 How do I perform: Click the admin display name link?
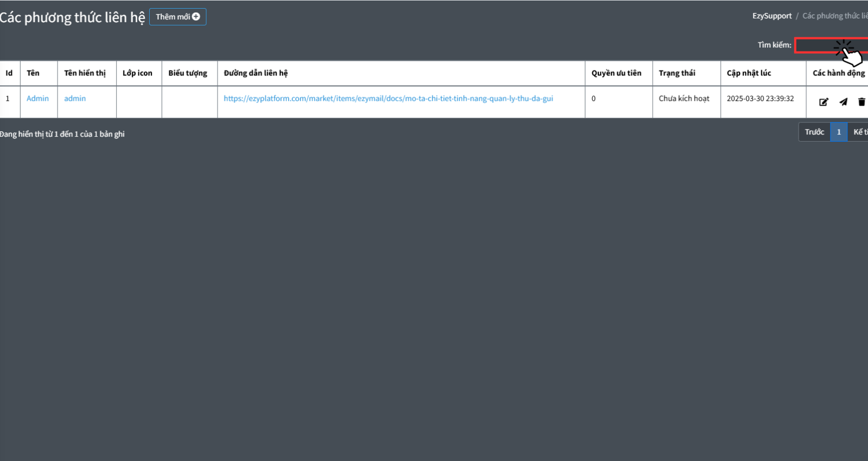click(75, 98)
